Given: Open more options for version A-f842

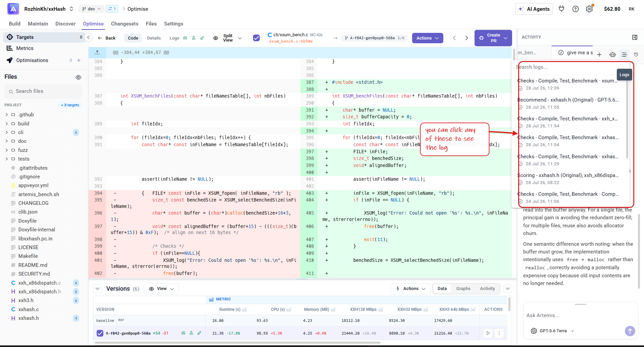Looking at the screenshot, I should [x=499, y=333].
